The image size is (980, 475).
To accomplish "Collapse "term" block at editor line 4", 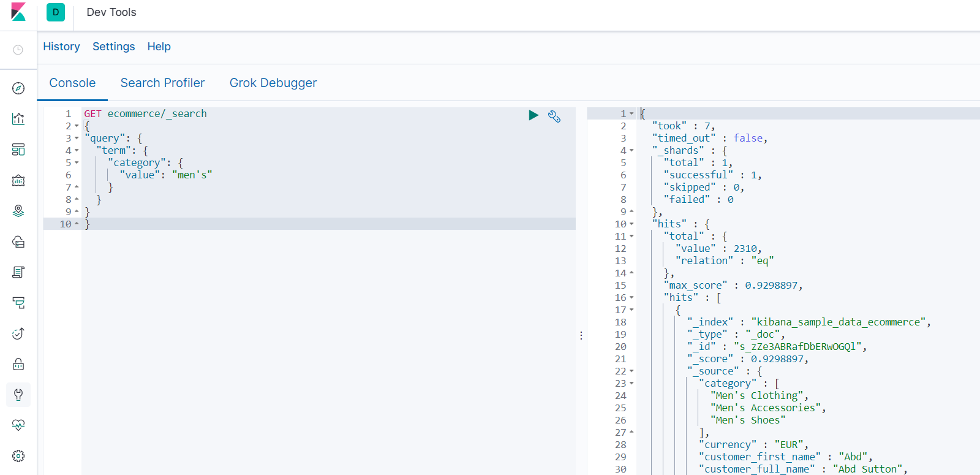I will 77,151.
